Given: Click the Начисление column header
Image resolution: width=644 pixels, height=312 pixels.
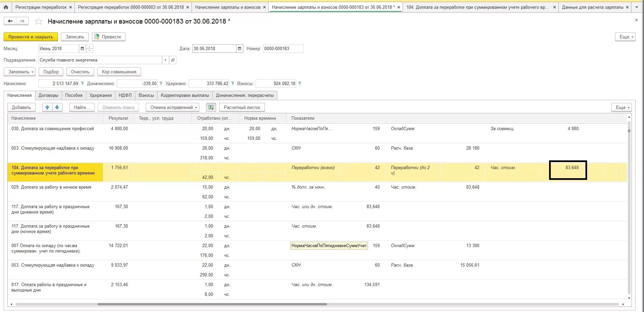Looking at the screenshot, I should (56, 118).
